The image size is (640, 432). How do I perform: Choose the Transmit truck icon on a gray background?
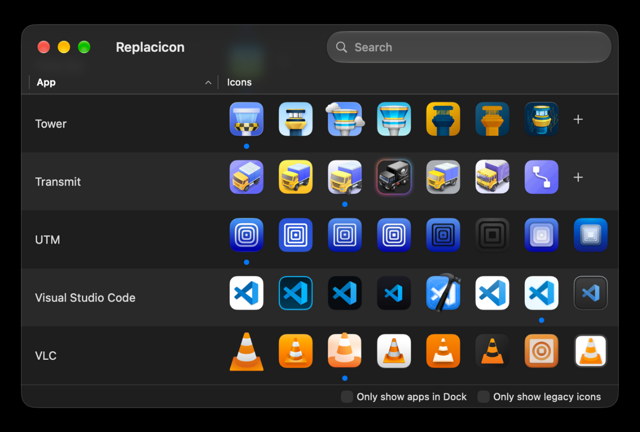pyautogui.click(x=443, y=177)
